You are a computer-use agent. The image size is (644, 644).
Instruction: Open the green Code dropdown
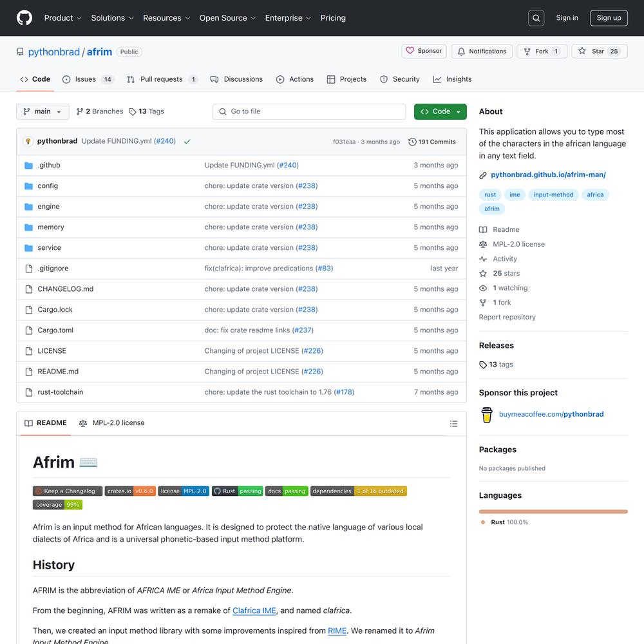(x=440, y=111)
